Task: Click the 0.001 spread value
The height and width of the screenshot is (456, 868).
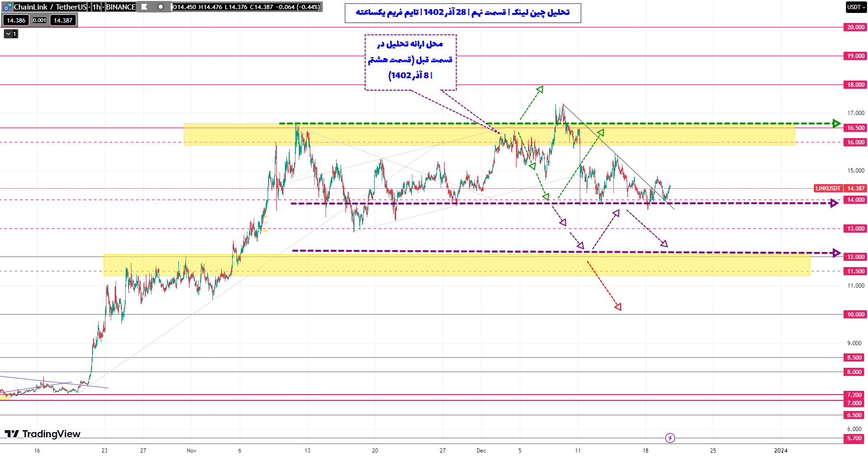Action: [x=39, y=20]
